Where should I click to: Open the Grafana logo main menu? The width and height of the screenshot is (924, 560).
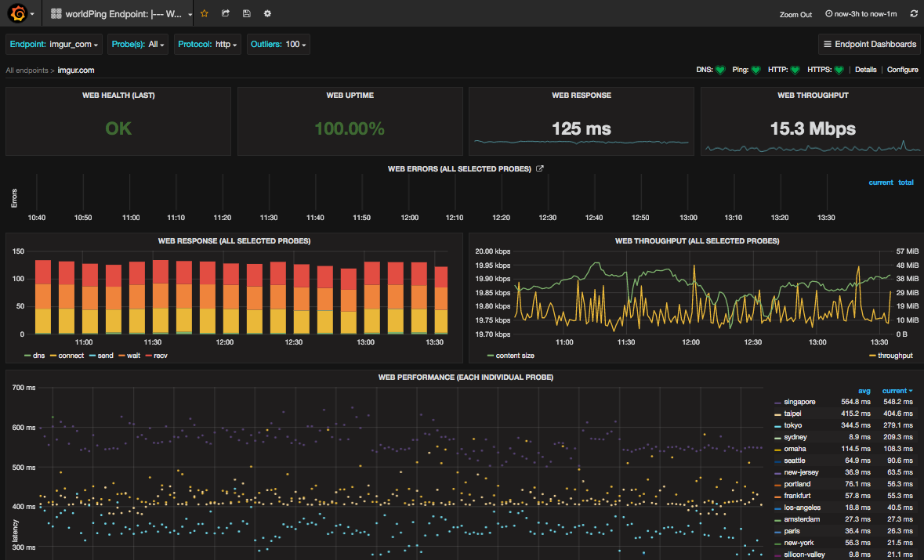point(19,13)
